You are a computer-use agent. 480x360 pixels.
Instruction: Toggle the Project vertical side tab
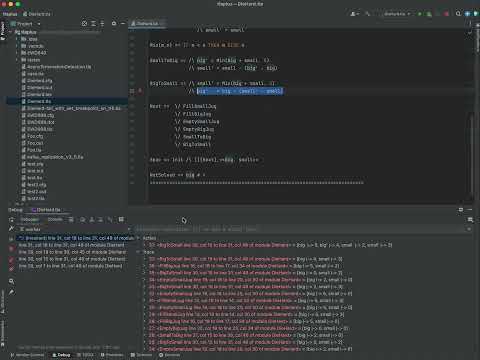tap(3, 31)
